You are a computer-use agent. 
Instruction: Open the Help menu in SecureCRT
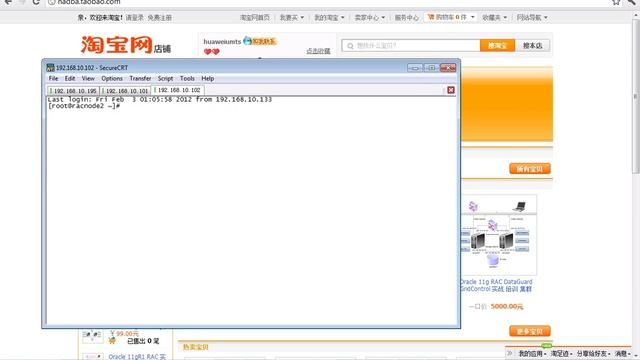click(207, 78)
